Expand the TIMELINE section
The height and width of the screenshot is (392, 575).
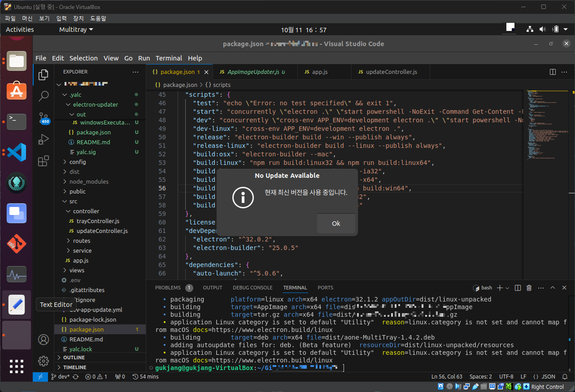pos(75,367)
